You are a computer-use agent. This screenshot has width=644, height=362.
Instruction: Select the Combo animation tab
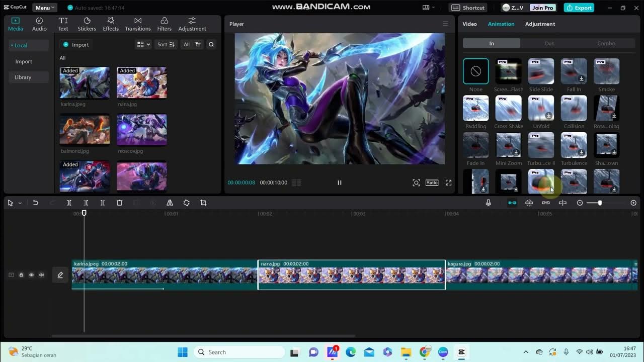point(606,43)
